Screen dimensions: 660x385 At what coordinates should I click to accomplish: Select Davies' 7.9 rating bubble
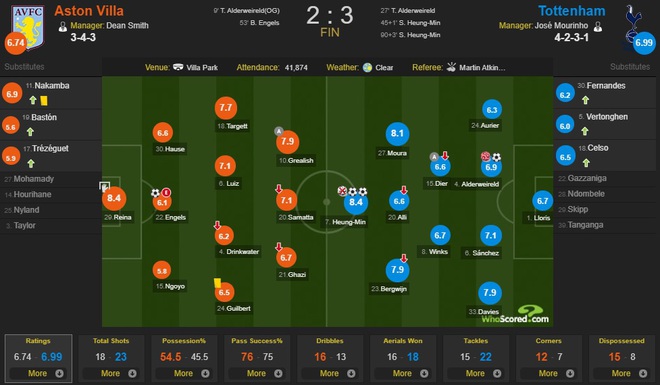(490, 293)
